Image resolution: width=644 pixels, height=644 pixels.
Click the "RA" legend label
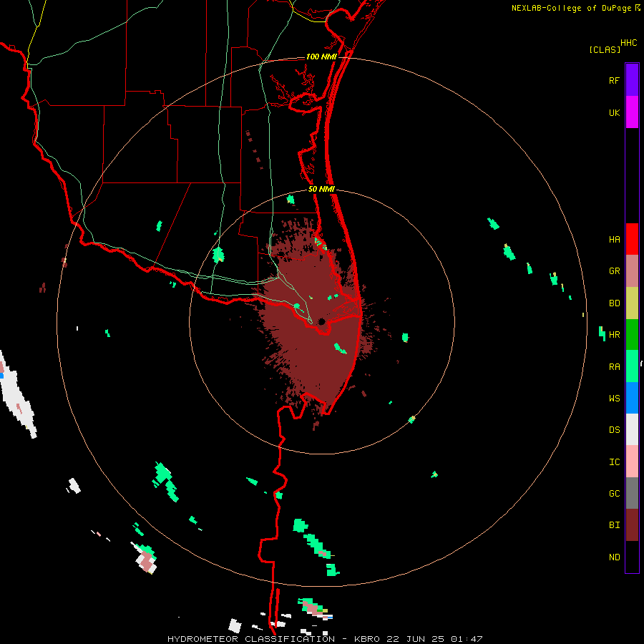pyautogui.click(x=614, y=367)
